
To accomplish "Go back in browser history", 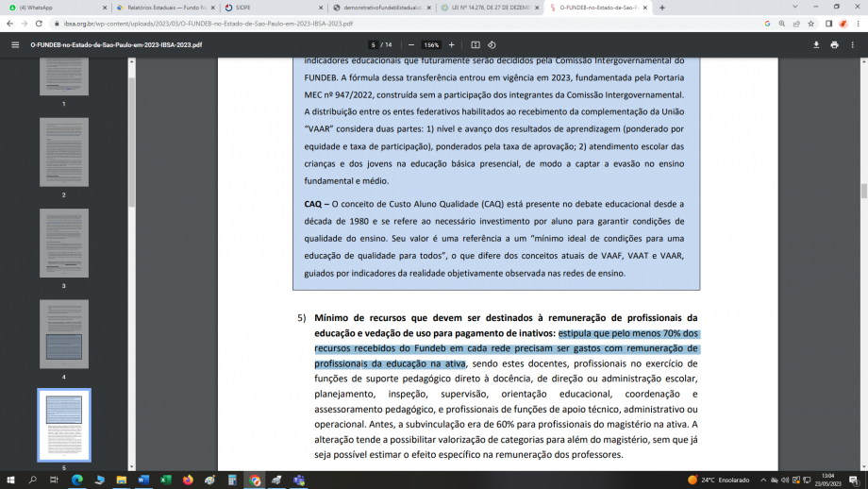I will click(x=9, y=24).
